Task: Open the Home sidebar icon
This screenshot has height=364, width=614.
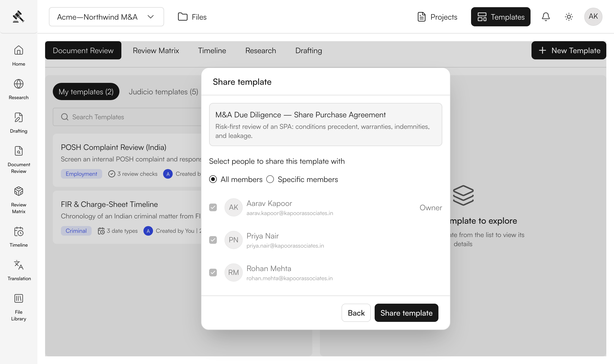Action: [x=19, y=50]
